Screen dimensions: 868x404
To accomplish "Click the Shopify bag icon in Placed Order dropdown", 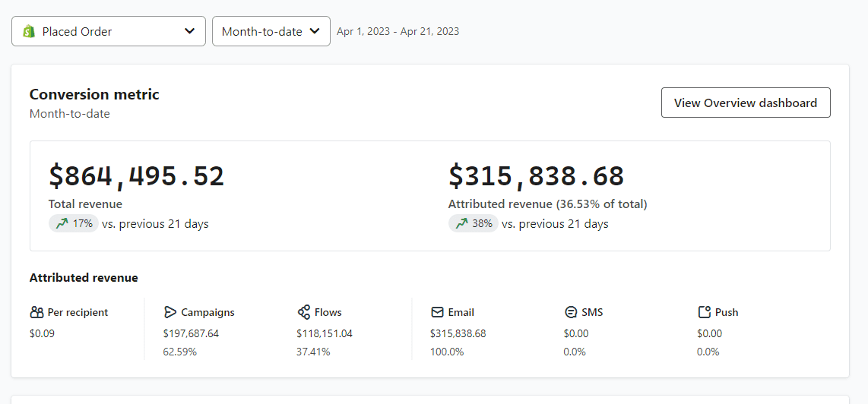I will (x=29, y=32).
